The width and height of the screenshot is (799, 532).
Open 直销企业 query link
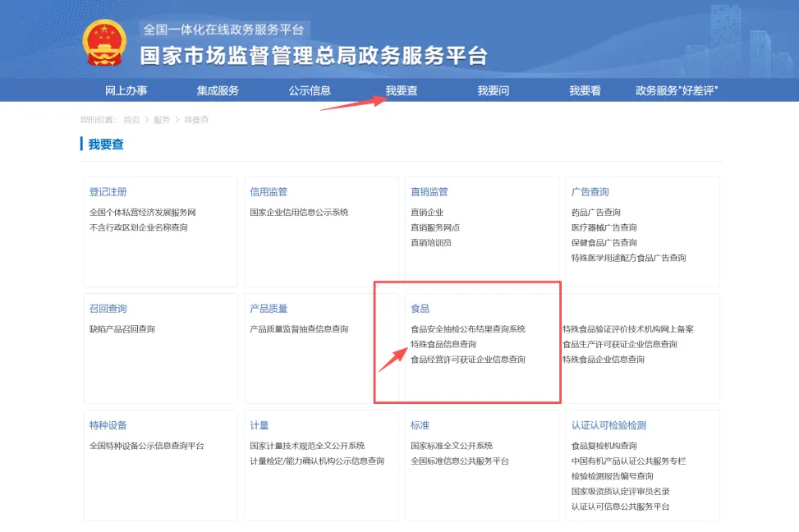pos(425,211)
